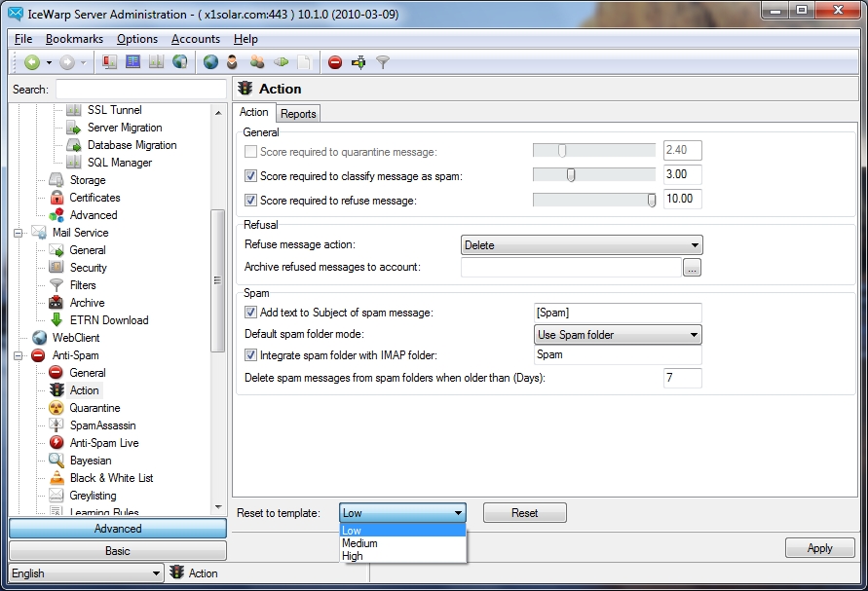
Task: Uncheck score required to refuse message
Action: pyautogui.click(x=251, y=201)
